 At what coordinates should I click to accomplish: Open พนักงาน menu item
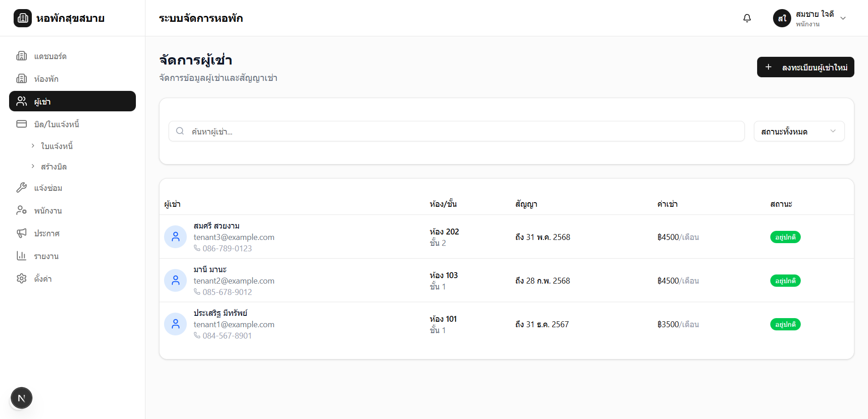coord(72,210)
